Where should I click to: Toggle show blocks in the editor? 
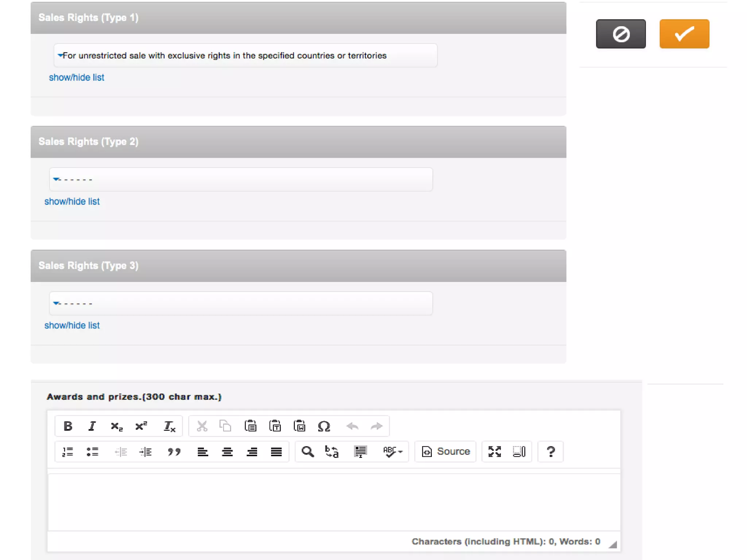519,452
